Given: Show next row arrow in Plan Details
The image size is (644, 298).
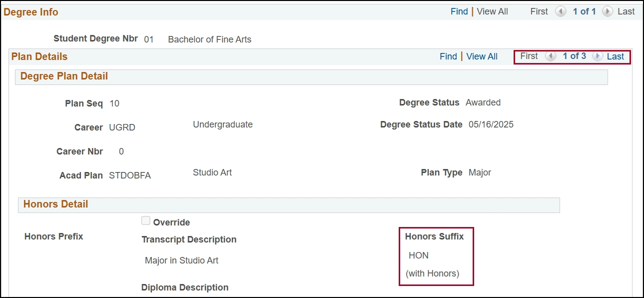Looking at the screenshot, I should 597,56.
